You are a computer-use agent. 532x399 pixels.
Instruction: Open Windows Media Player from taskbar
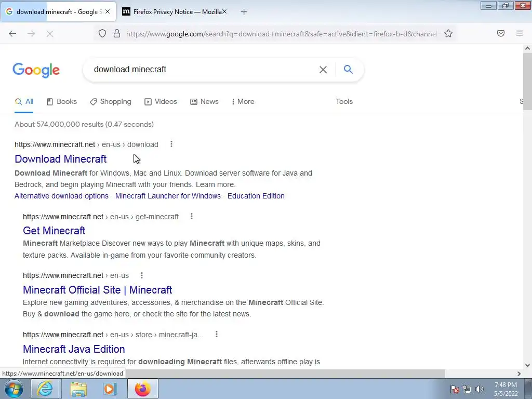(110, 389)
